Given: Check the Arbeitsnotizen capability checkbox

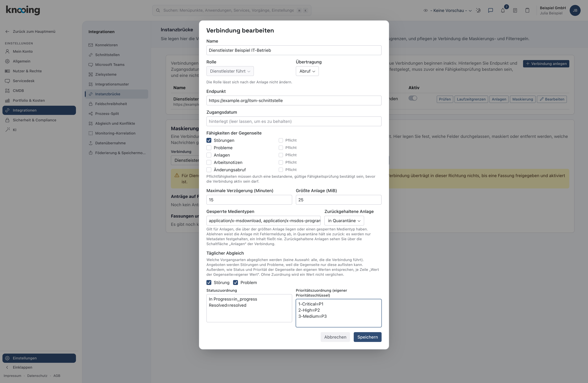Looking at the screenshot, I should [x=209, y=162].
